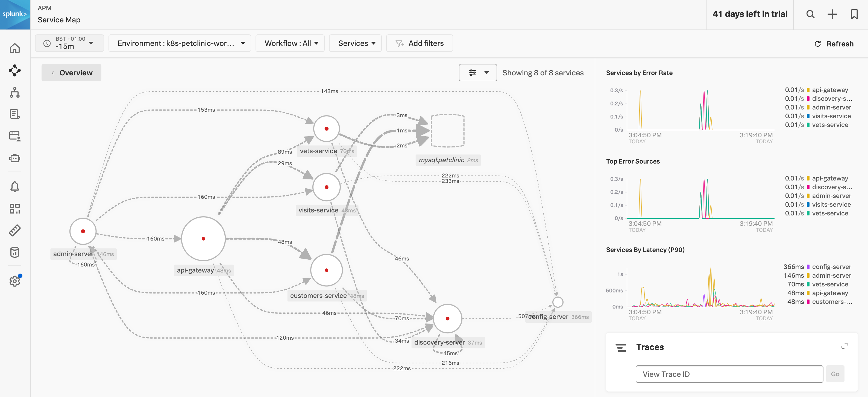Select the config-server node circle
868x397 pixels.
click(558, 302)
